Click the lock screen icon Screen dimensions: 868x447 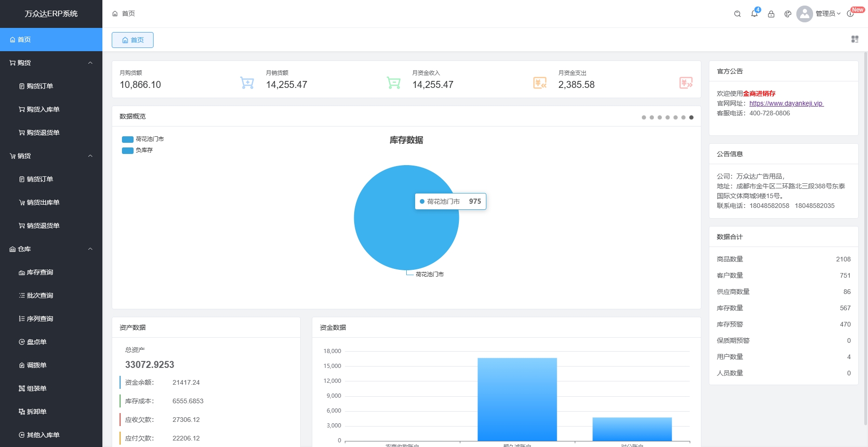pos(771,14)
